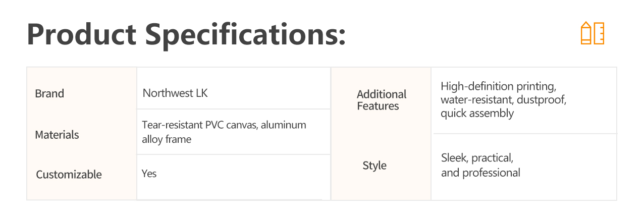
Task: Click the Sleek, practical, and professional text
Action: [480, 166]
